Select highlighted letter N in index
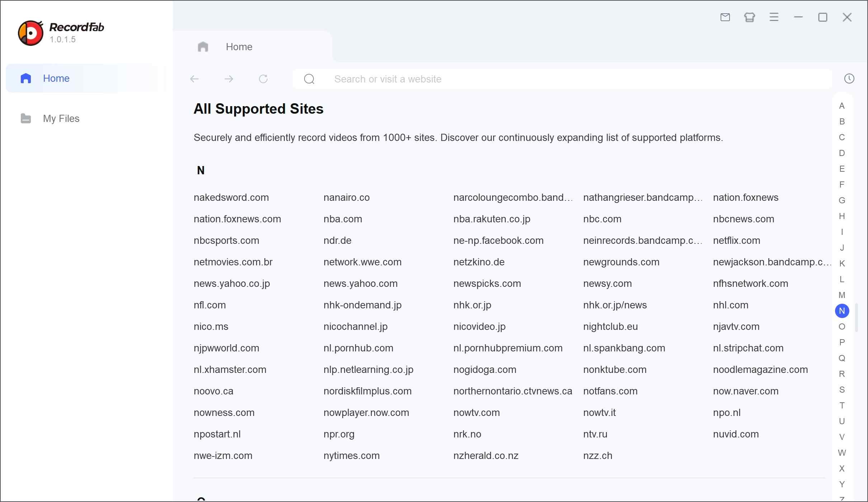868x502 pixels. 842,311
